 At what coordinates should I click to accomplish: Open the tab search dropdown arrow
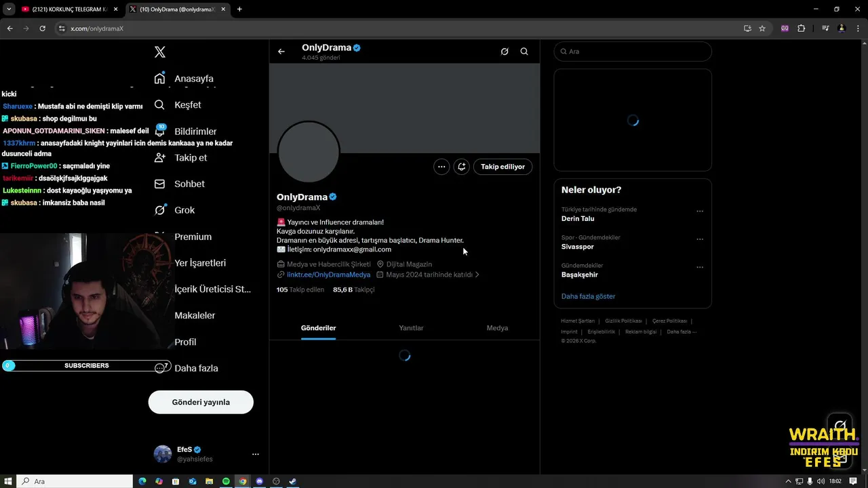[9, 9]
